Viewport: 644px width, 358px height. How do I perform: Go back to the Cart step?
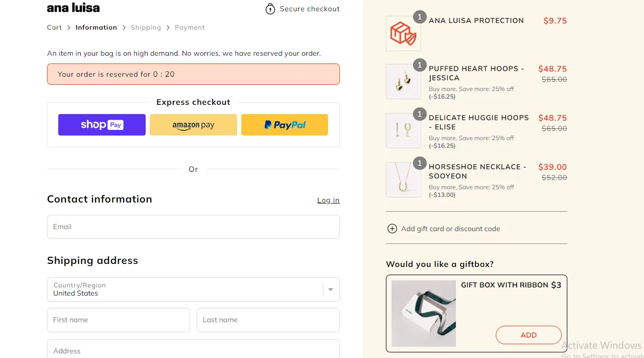(54, 27)
